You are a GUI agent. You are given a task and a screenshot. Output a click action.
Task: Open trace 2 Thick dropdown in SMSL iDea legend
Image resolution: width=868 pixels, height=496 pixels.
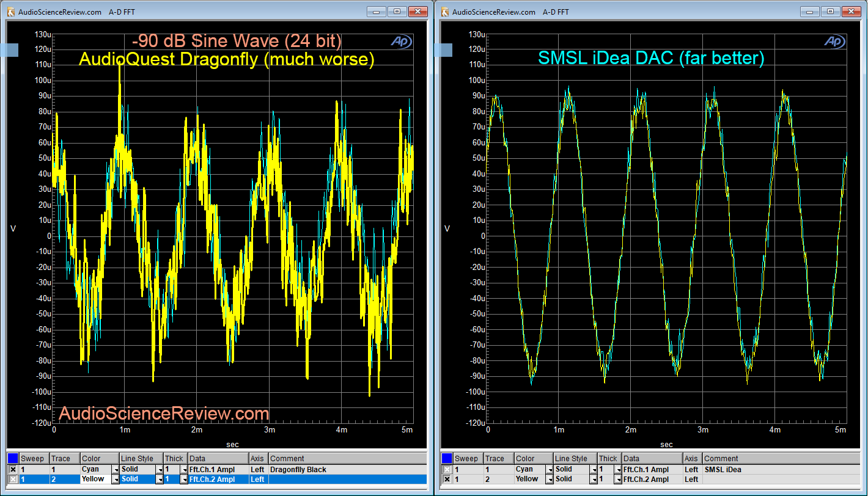click(x=617, y=480)
